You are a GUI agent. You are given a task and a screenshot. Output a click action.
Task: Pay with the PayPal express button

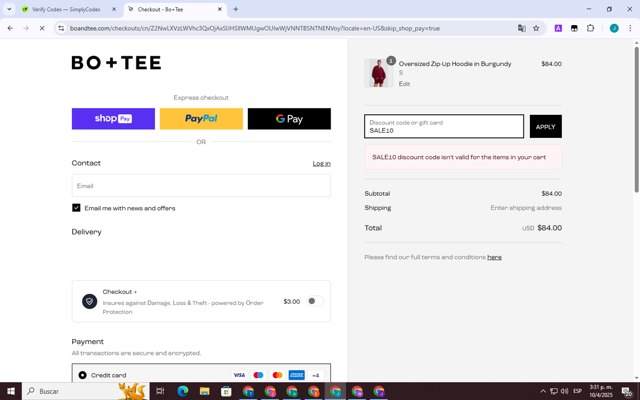(201, 119)
